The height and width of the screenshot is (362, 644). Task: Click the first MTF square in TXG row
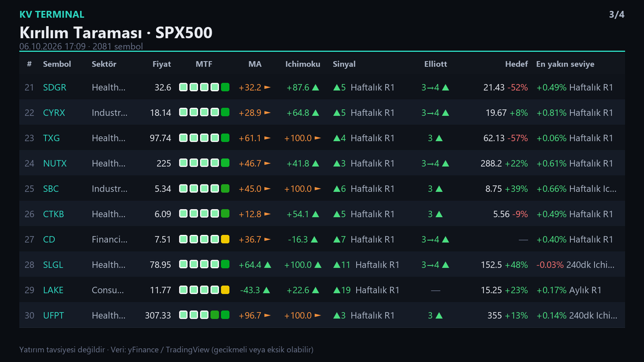point(184,138)
